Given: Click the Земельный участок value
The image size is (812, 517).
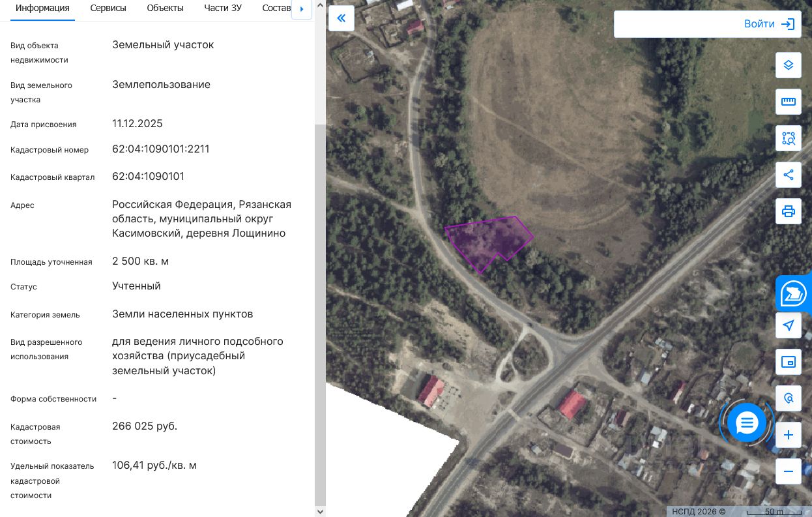Looking at the screenshot, I should click(163, 45).
